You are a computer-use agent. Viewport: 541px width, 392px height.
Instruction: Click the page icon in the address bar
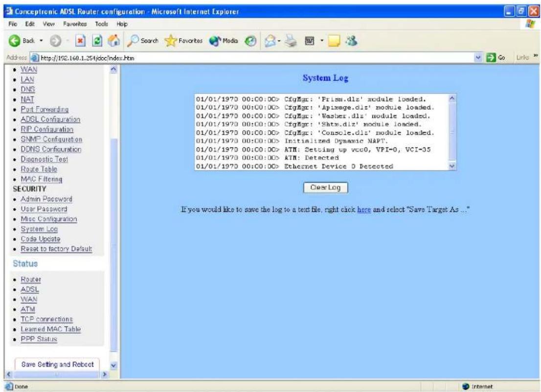pos(35,58)
